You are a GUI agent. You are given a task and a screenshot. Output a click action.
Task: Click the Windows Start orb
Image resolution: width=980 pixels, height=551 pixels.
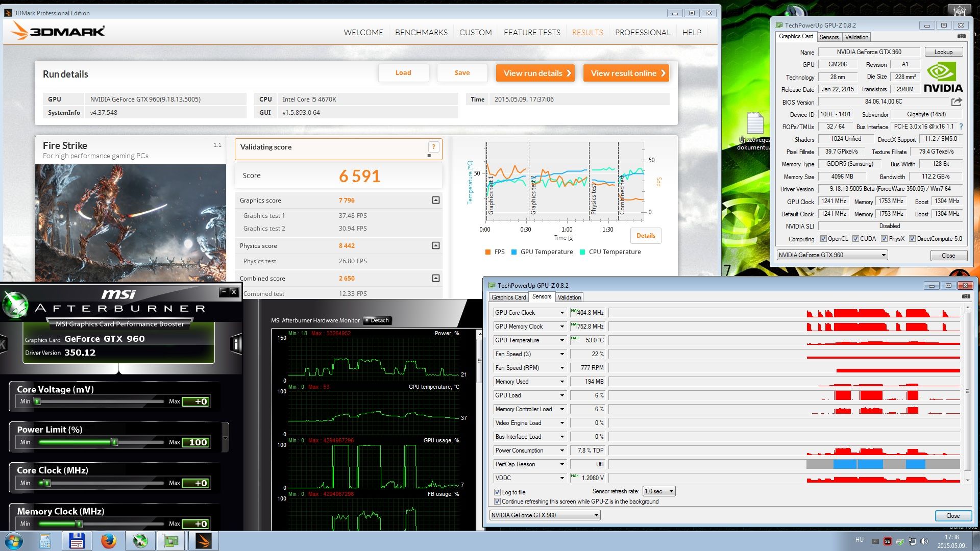(14, 541)
